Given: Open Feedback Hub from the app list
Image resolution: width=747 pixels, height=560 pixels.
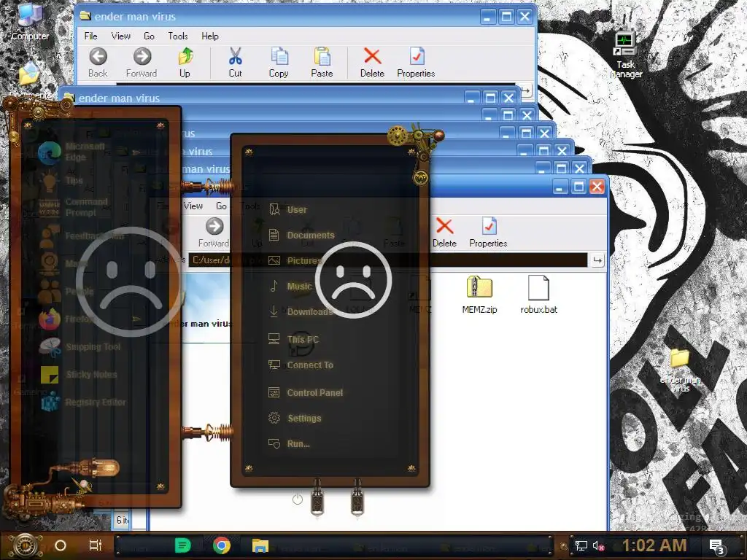Looking at the screenshot, I should point(81,236).
